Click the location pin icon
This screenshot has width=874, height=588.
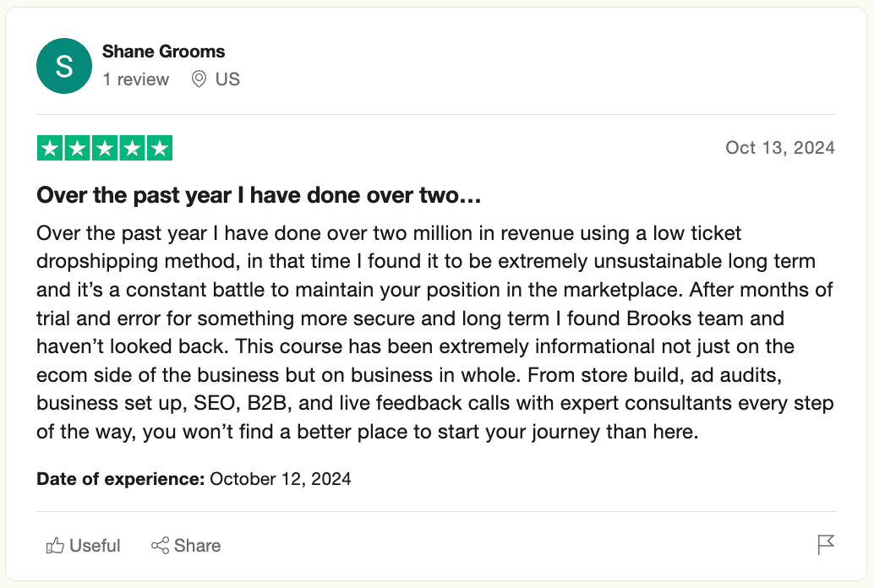[199, 79]
